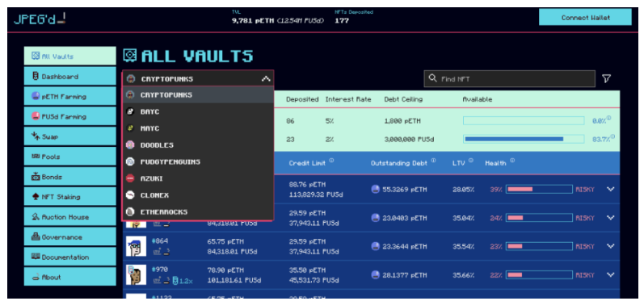Click pETH coin icon beside 28.1377 pETH

[x=375, y=274]
